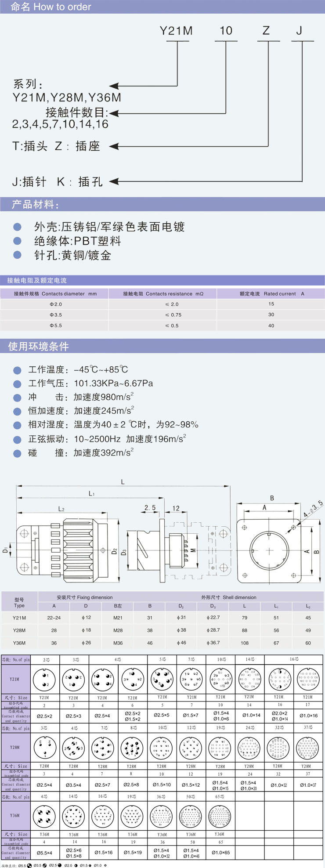Screen dimensions: 325x868
Task: Click the square flange front-view drawing
Action: point(269,550)
